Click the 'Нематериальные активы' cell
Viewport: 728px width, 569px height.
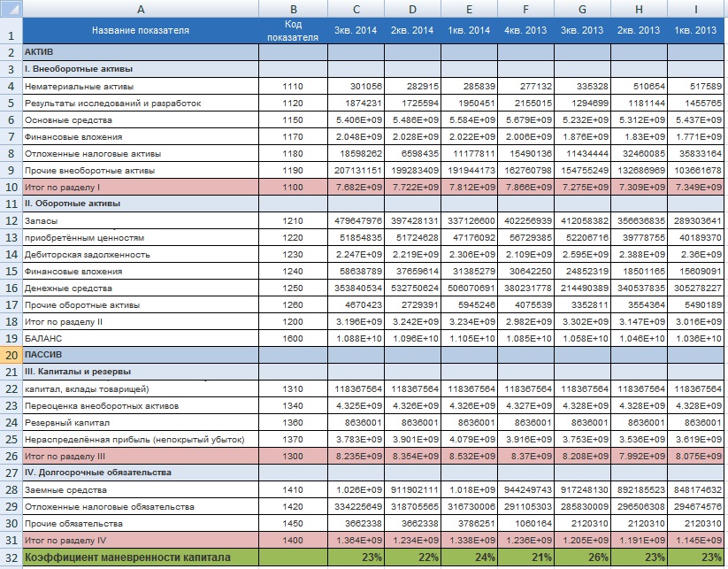[140, 86]
